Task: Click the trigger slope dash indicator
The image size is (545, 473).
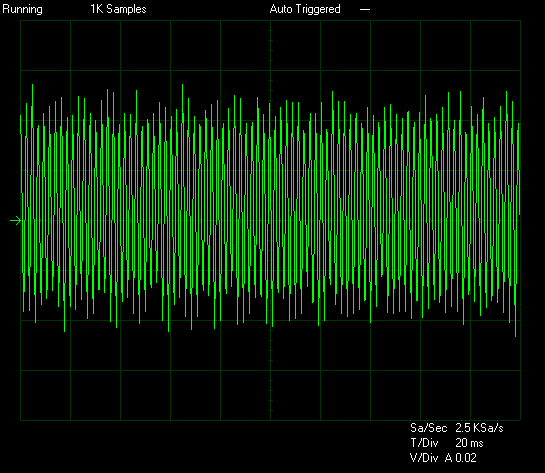Action: (365, 9)
